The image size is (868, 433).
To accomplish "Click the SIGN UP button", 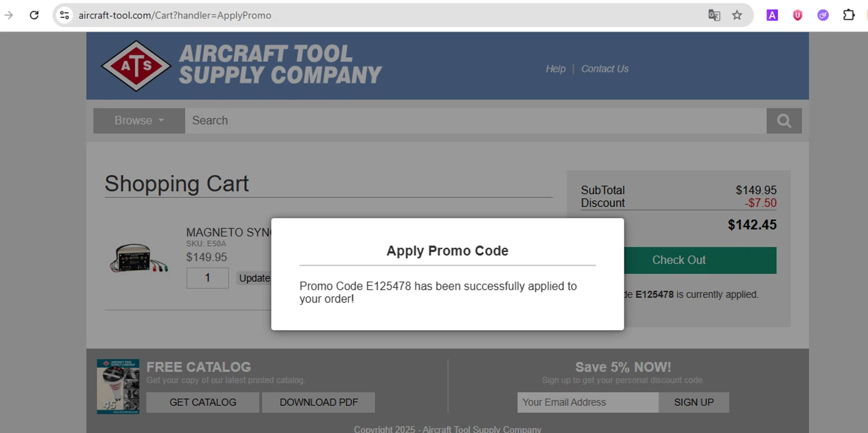I will point(694,402).
